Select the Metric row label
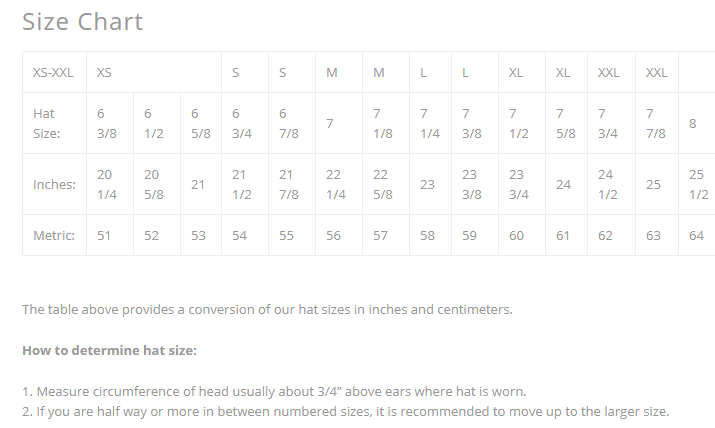715x428 pixels. (x=54, y=235)
